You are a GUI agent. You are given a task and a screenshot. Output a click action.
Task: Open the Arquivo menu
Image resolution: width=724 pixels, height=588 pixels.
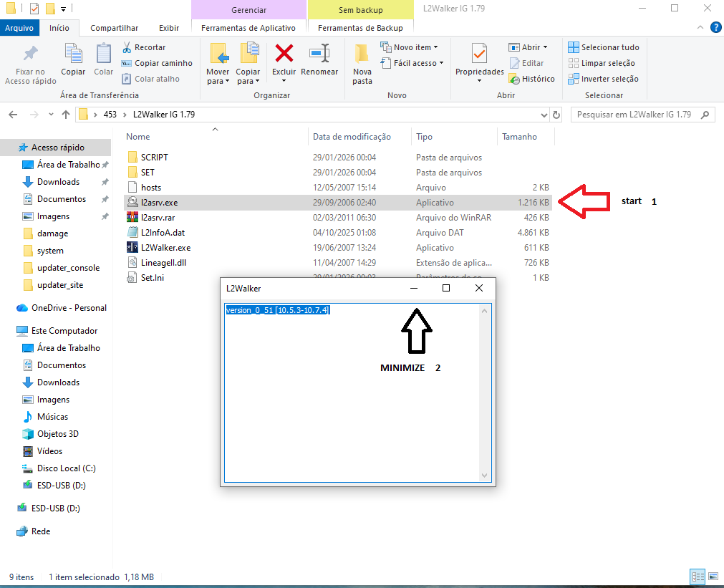coord(19,28)
